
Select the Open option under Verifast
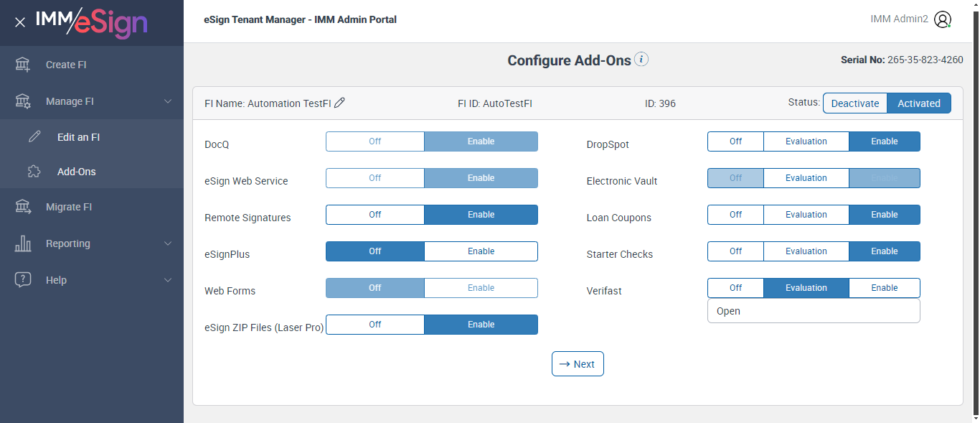pos(728,312)
